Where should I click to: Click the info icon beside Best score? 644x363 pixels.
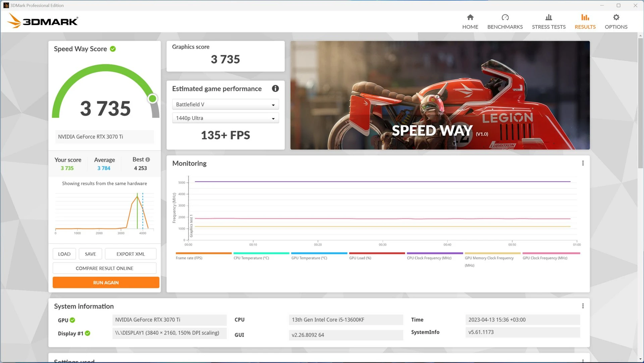148,160
